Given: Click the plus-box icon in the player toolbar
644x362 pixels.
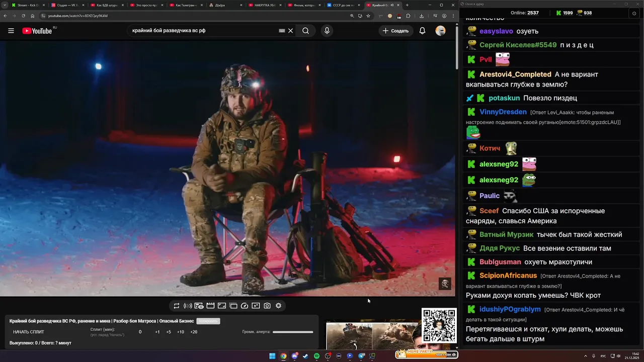Looking at the screenshot, I should pyautogui.click(x=256, y=306).
